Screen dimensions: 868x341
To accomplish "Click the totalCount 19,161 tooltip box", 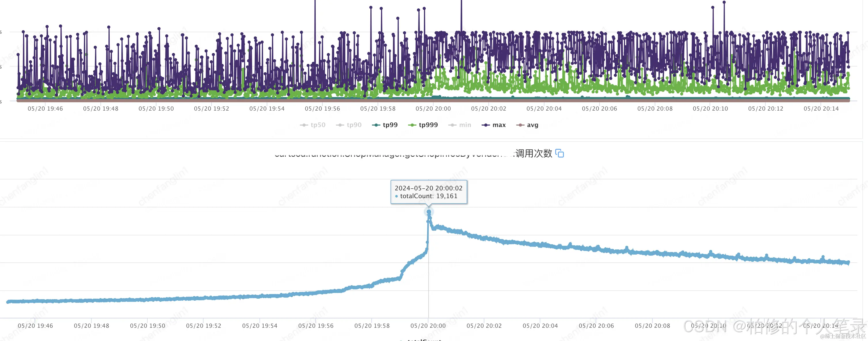I will click(x=428, y=192).
